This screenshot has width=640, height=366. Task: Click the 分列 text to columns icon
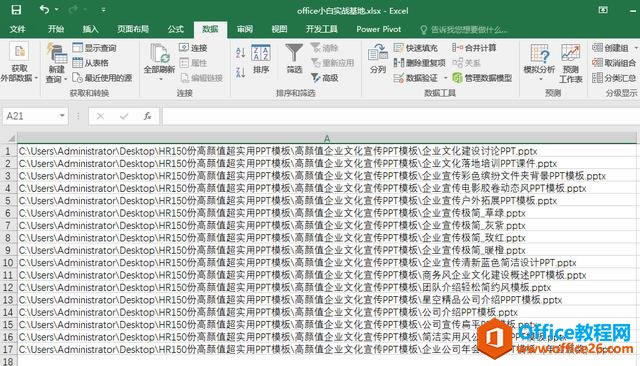click(378, 59)
